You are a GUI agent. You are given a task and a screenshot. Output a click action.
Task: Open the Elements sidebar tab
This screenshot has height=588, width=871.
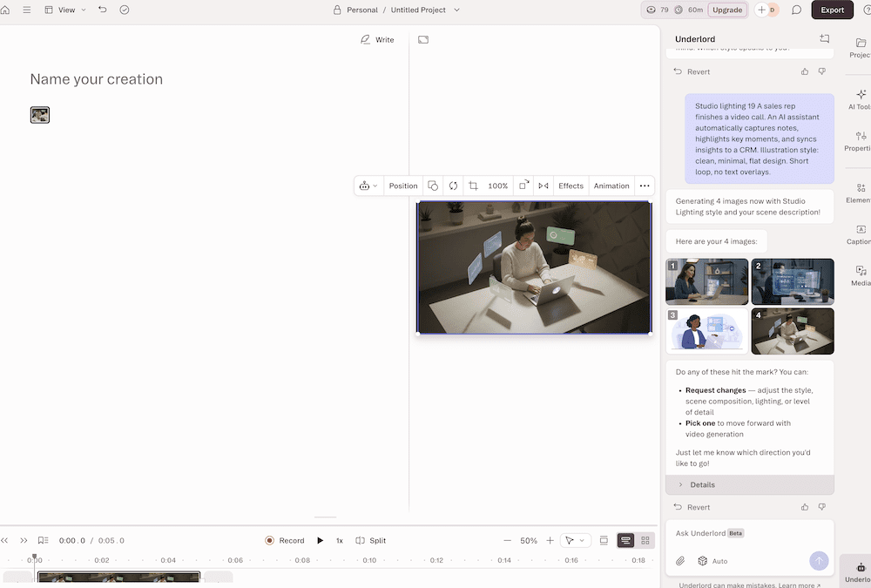(861, 193)
